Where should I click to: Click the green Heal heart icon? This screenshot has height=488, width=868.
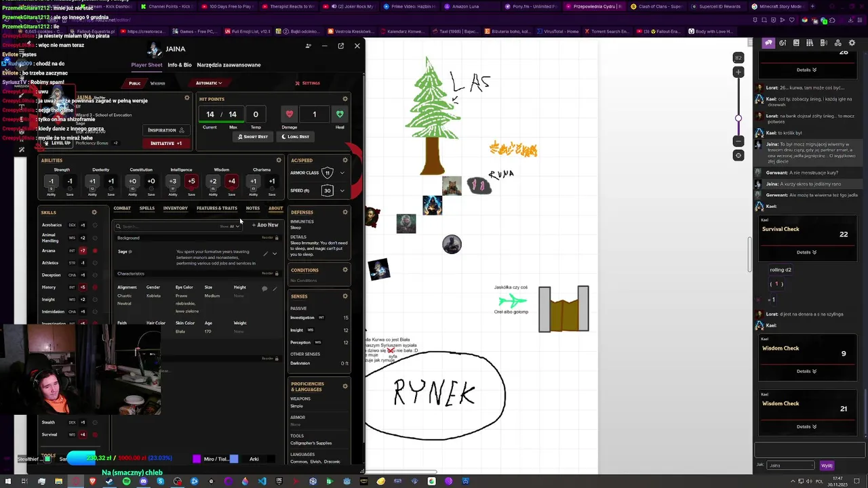[340, 114]
